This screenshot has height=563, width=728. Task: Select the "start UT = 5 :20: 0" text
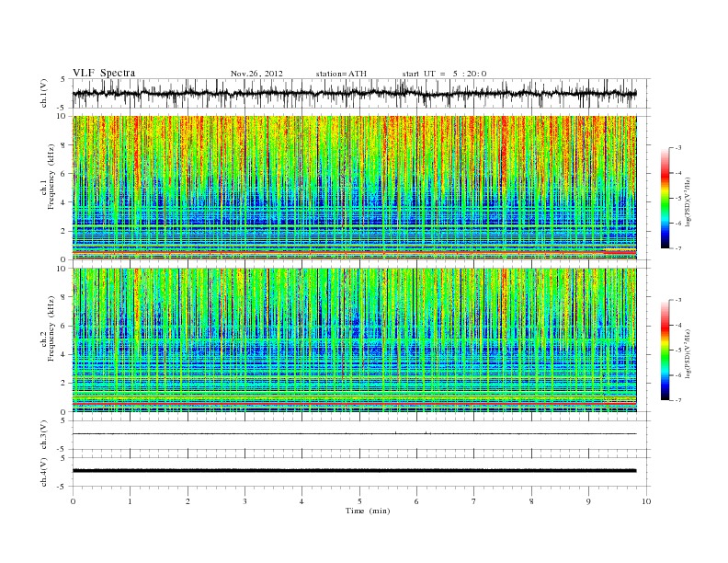[x=444, y=74]
